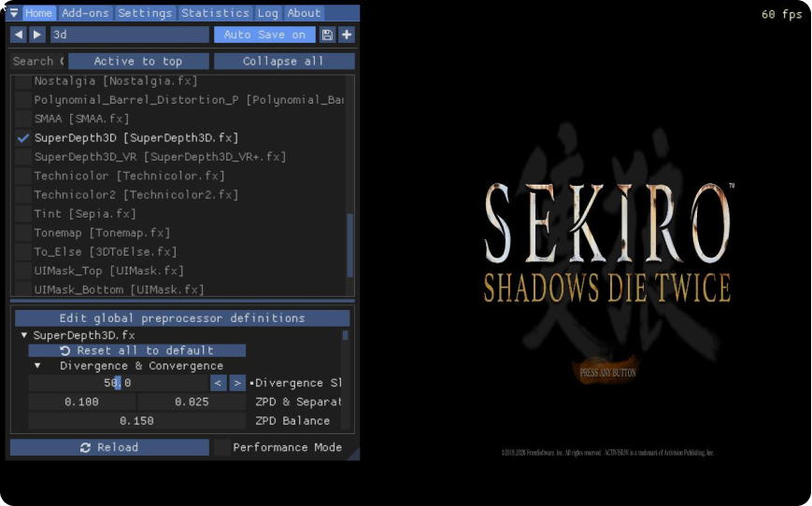The image size is (812, 506).
Task: Click the Active to top button
Action: [x=138, y=61]
